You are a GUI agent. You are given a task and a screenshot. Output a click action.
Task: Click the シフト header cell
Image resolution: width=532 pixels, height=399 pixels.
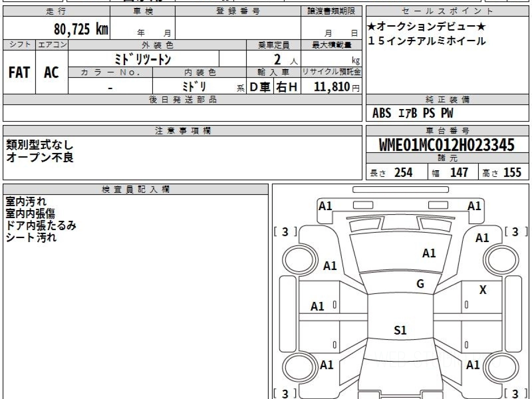click(20, 45)
